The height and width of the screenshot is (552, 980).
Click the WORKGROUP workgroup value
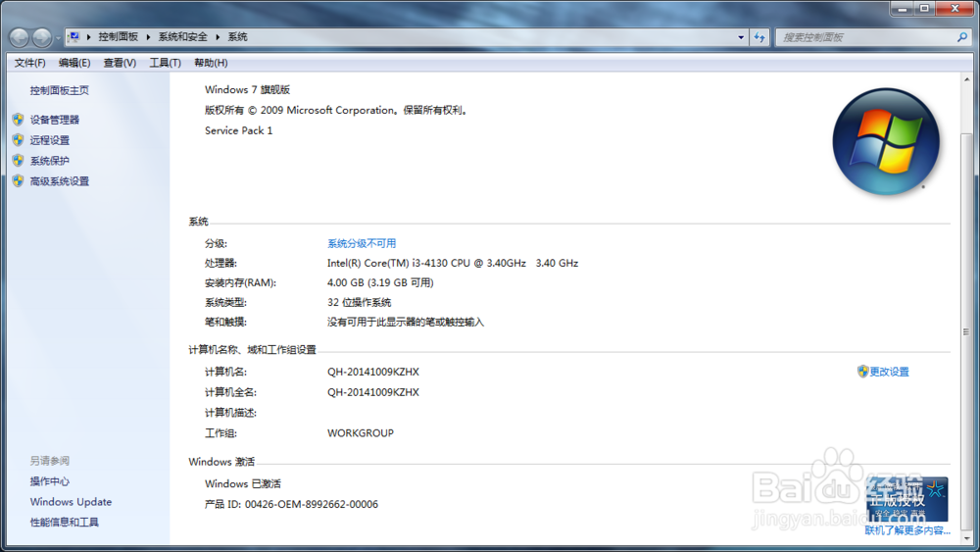click(361, 432)
